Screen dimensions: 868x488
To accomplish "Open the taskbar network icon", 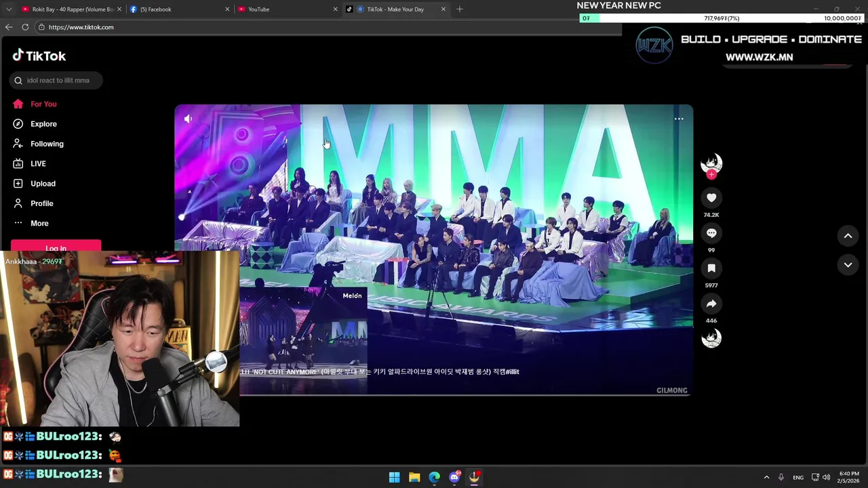I will click(815, 477).
